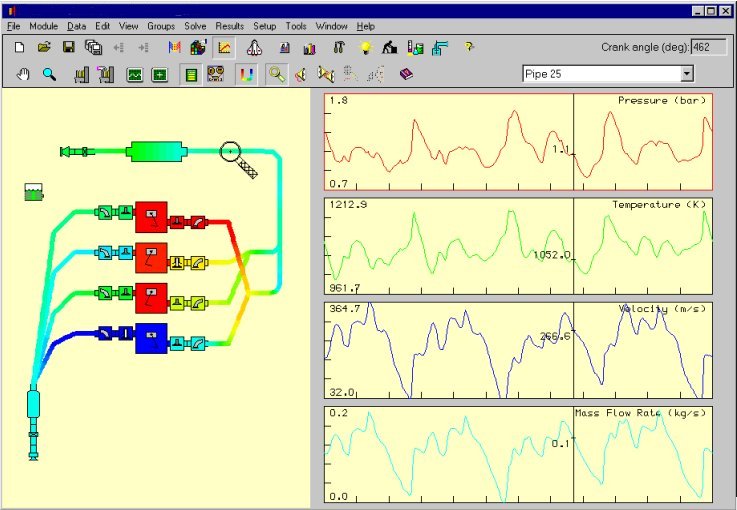Click the Open folder icon

(44, 47)
